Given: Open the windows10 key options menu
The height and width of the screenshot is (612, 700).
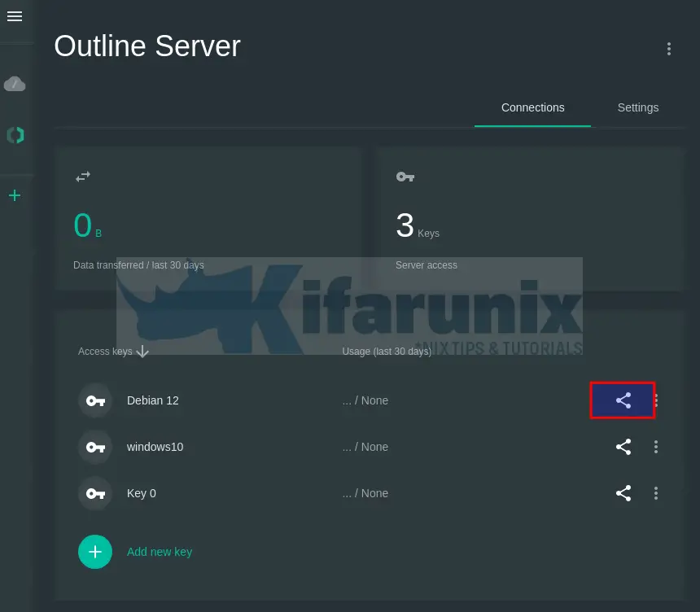Looking at the screenshot, I should [656, 447].
